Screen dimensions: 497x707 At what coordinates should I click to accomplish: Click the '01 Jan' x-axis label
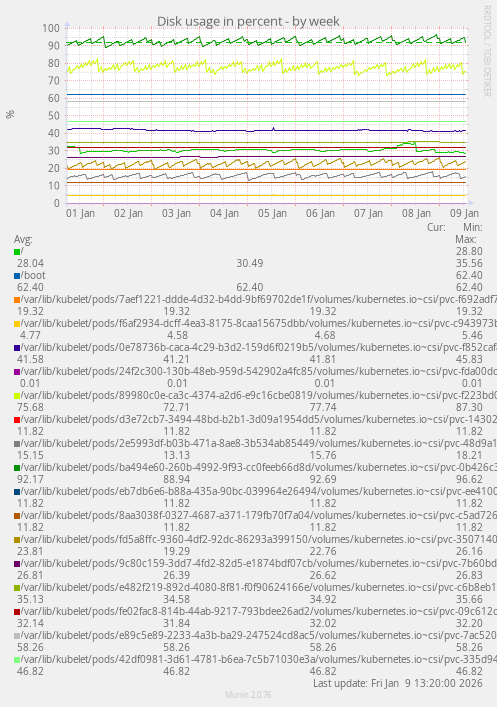click(x=80, y=213)
